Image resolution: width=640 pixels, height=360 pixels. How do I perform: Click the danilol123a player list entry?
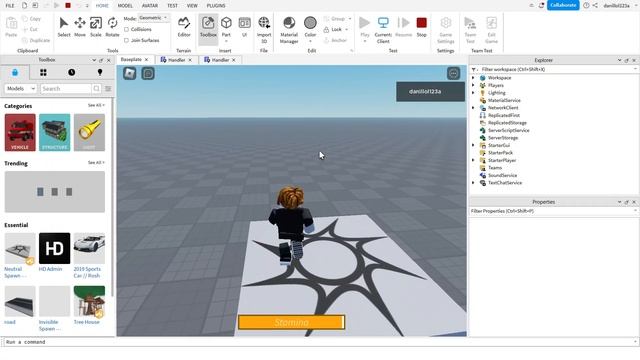point(430,92)
